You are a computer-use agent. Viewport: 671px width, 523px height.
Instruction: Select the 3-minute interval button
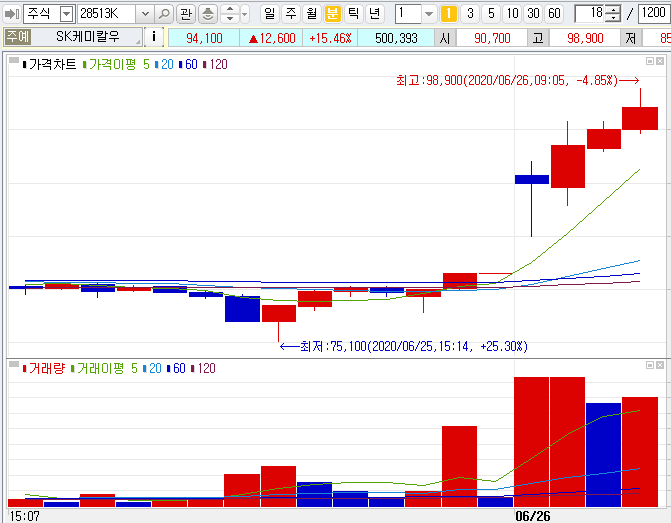click(x=470, y=14)
